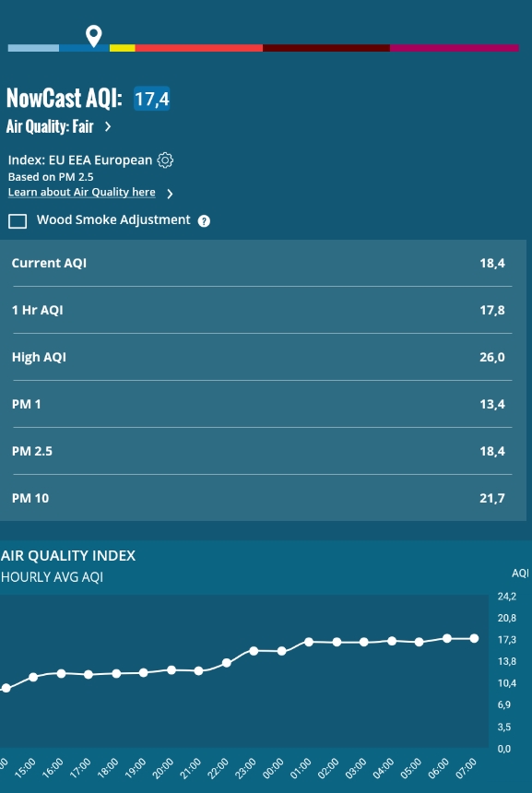Click the Wood Smoke Adjustment help icon
Screen dimensions: 532x793
(x=204, y=221)
